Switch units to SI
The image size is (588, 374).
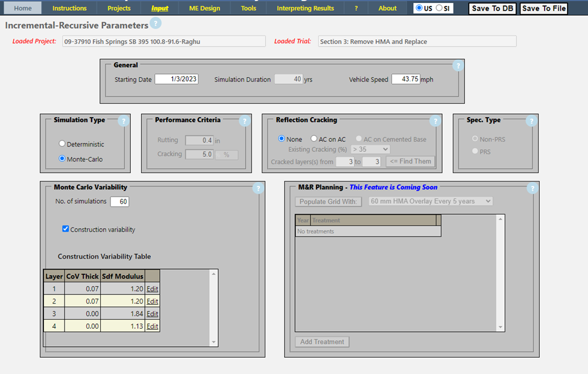pyautogui.click(x=439, y=8)
